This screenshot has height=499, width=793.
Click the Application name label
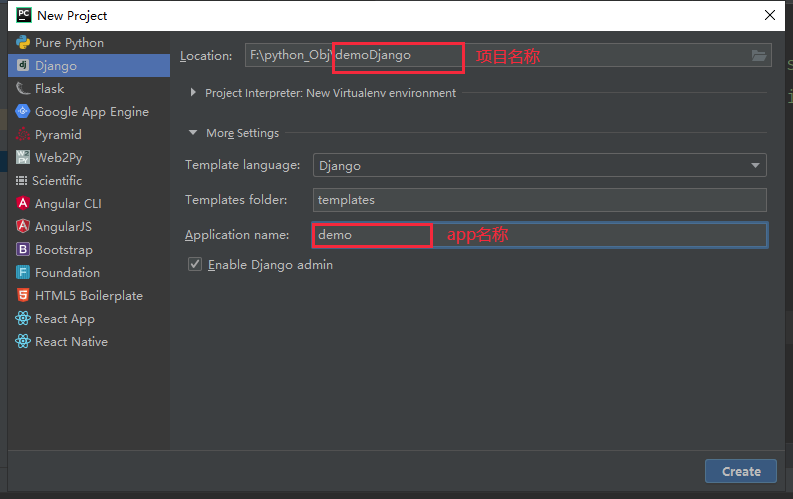[x=237, y=235]
